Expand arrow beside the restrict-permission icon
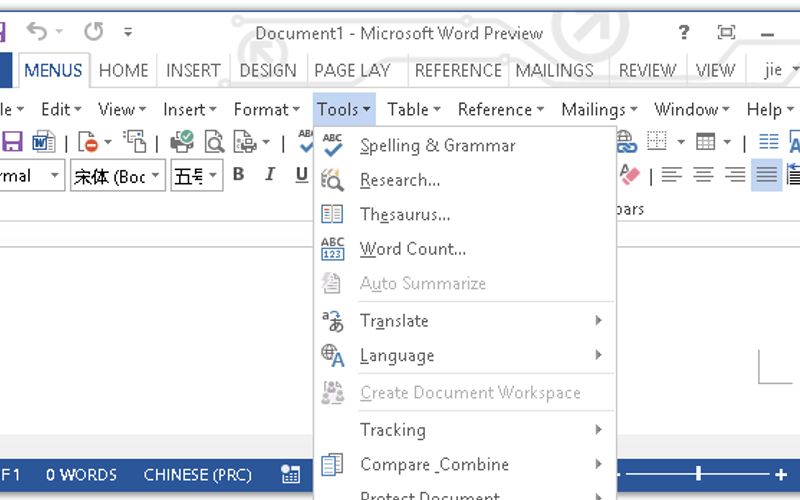This screenshot has height=500, width=800. pos(108,142)
